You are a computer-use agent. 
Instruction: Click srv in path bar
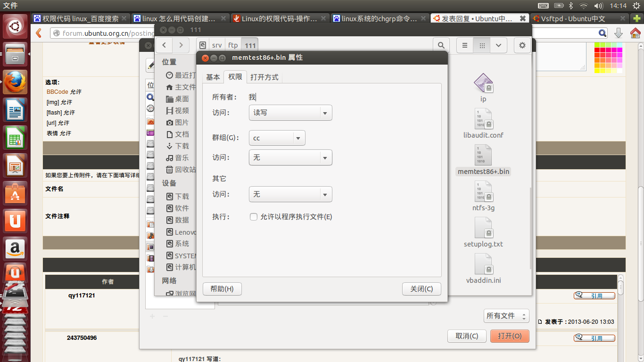[x=217, y=45]
